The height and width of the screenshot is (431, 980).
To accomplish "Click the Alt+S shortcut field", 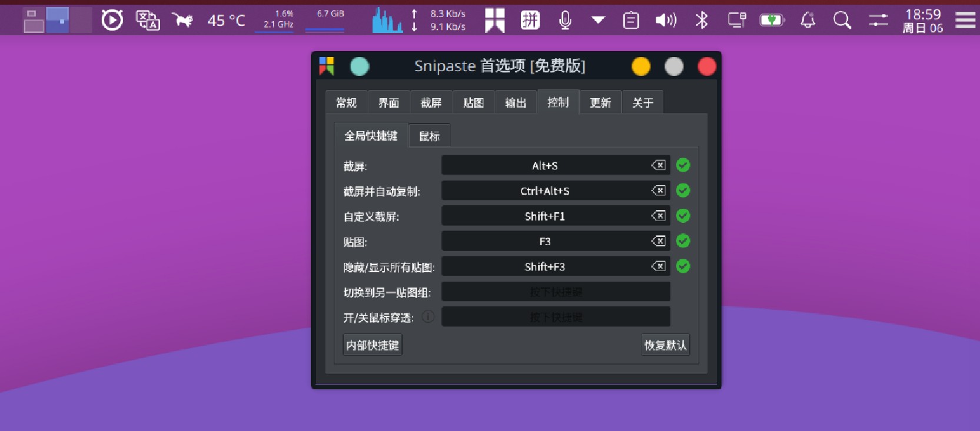I will pyautogui.click(x=556, y=165).
